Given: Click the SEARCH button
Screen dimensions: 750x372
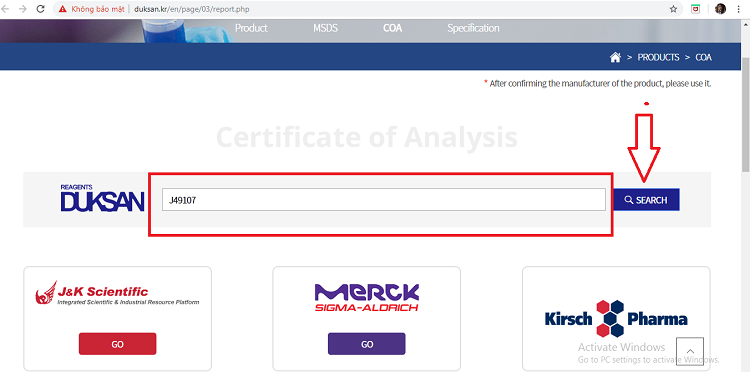Looking at the screenshot, I should 646,200.
